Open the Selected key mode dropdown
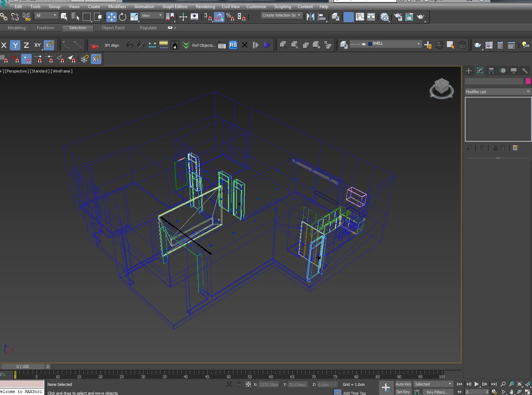This screenshot has height=395, width=532. [x=433, y=384]
